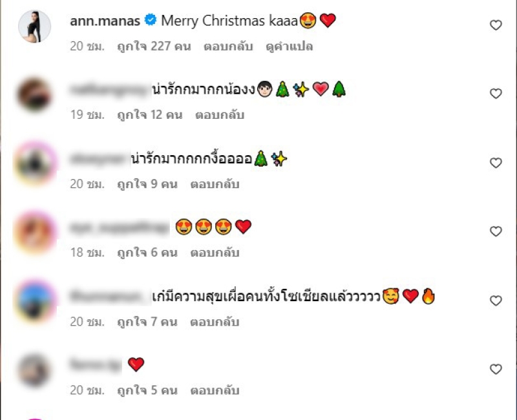Open blurred avatar of 18 ชม. commenter
This screenshot has height=420, width=517.
pos(36,233)
